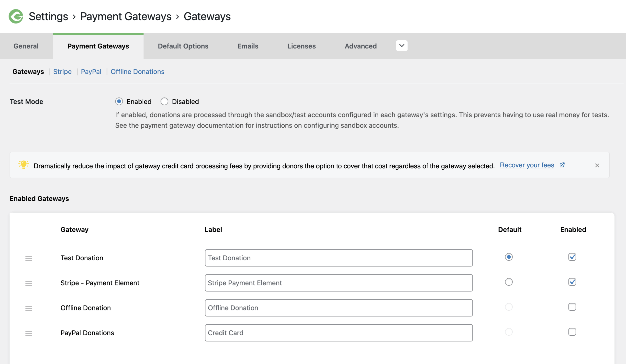Grab the drag handle beside Offline Donation
Screen dimensions: 626x364
point(29,308)
